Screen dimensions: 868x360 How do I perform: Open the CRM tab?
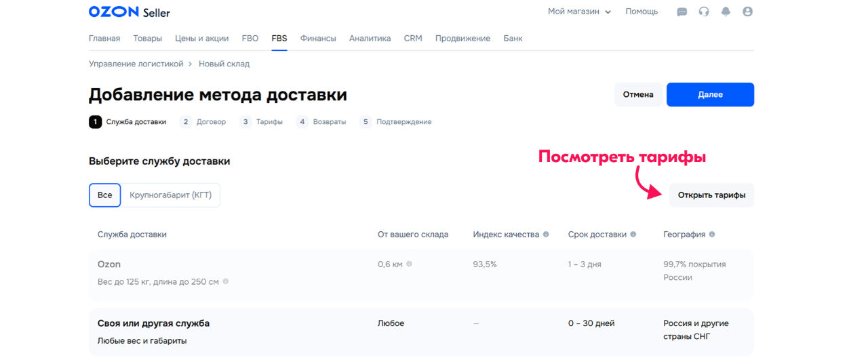pos(413,39)
